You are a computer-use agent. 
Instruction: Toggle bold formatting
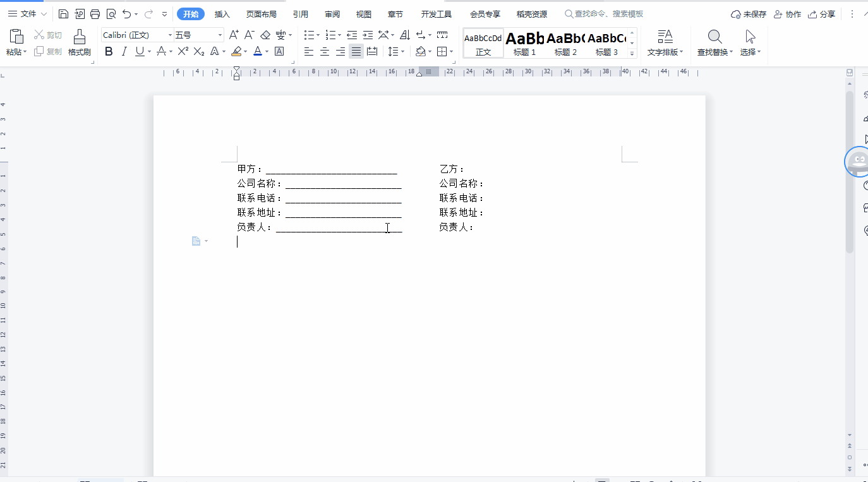[109, 52]
